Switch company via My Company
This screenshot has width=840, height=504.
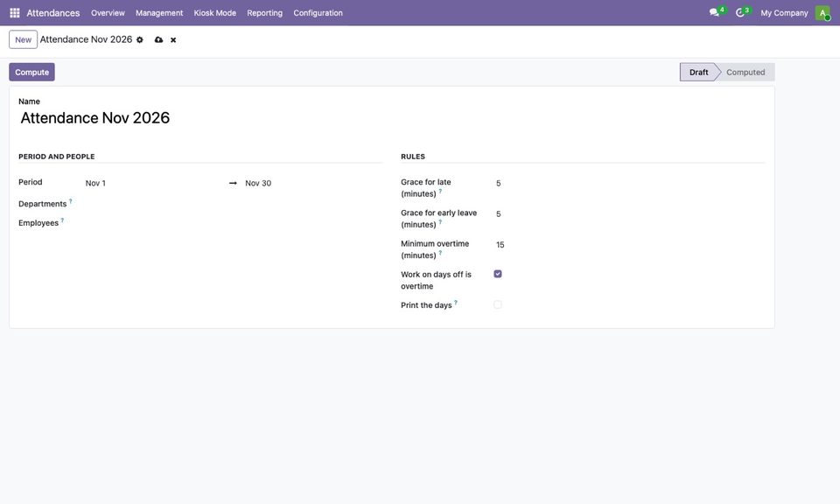point(784,13)
